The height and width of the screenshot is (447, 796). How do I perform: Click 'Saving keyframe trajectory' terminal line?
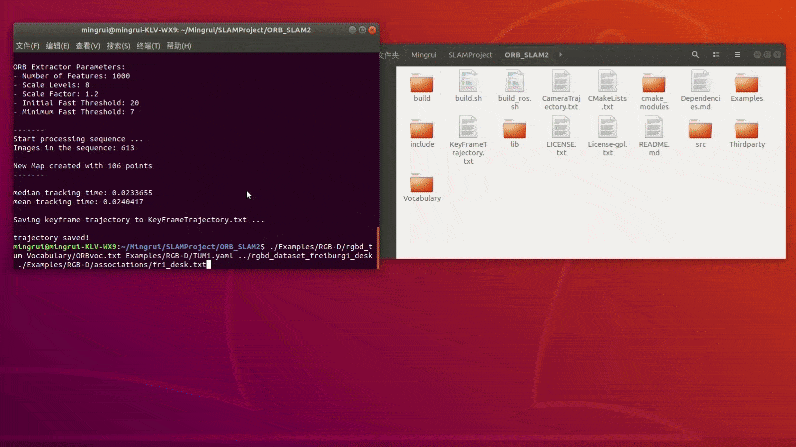click(139, 220)
